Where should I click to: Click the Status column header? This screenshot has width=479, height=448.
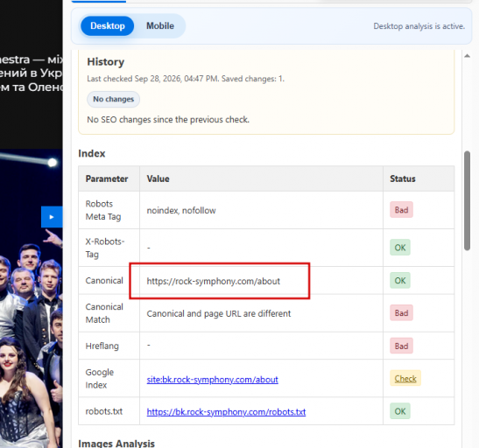[419, 178]
